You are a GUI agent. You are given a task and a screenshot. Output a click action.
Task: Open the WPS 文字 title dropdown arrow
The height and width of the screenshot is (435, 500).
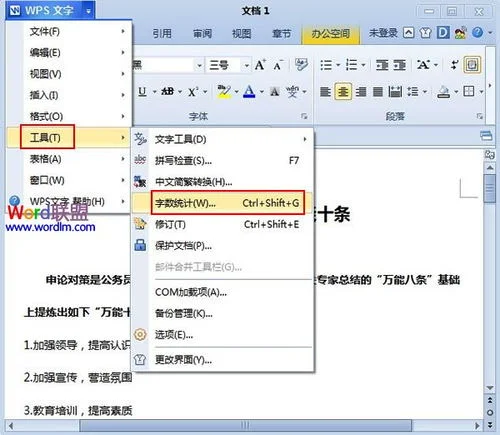[88, 11]
